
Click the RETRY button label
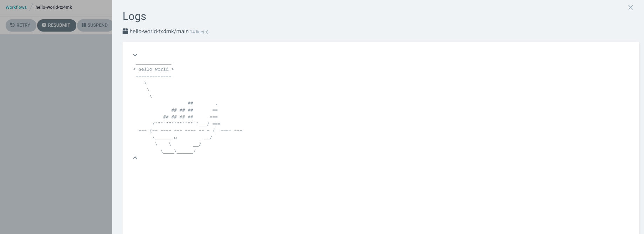click(23, 25)
